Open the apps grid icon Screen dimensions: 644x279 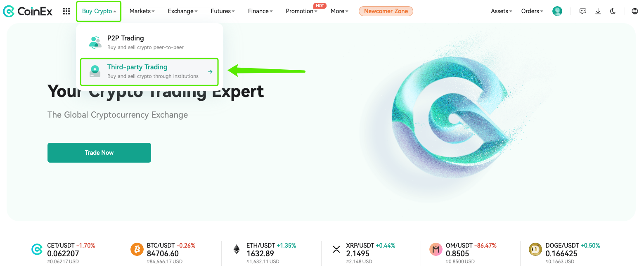coord(66,11)
